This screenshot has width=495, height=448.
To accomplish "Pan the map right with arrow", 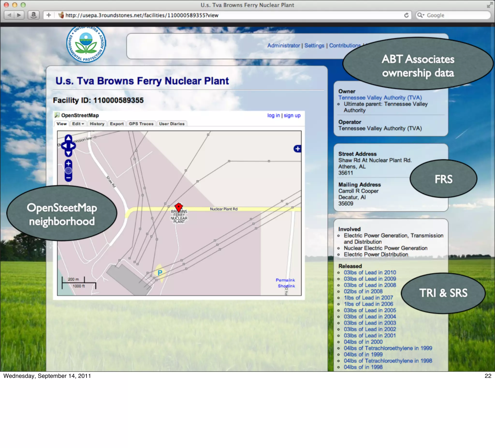I will 73,146.
